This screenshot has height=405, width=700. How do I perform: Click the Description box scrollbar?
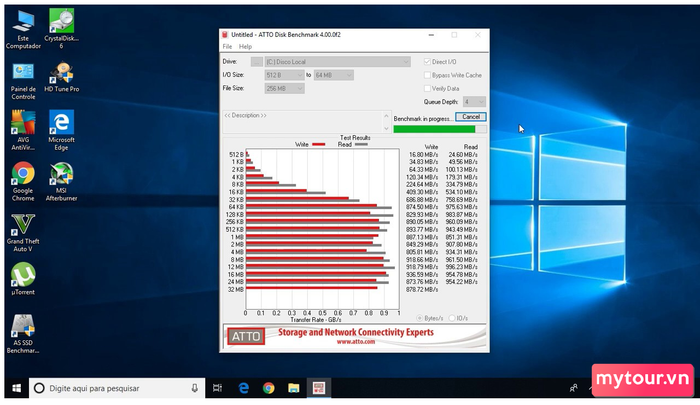tap(387, 121)
